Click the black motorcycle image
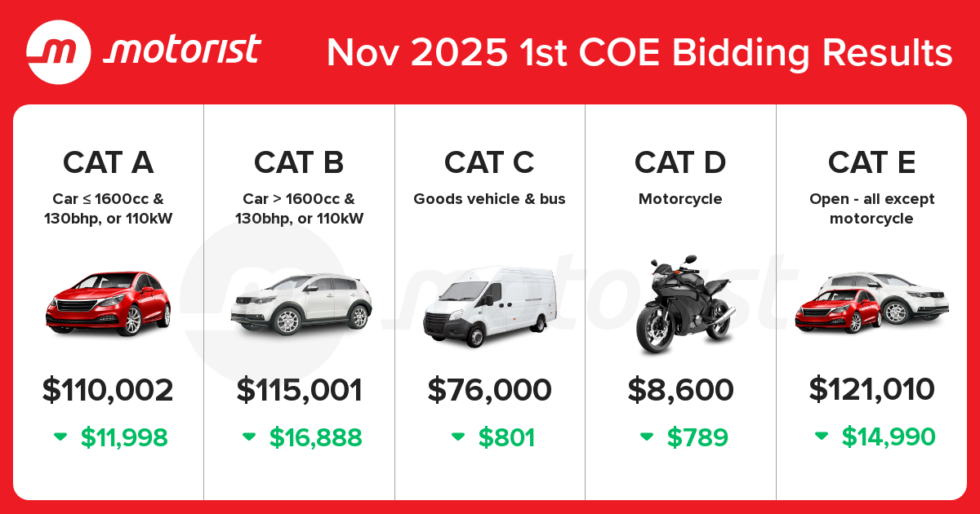 point(681,306)
